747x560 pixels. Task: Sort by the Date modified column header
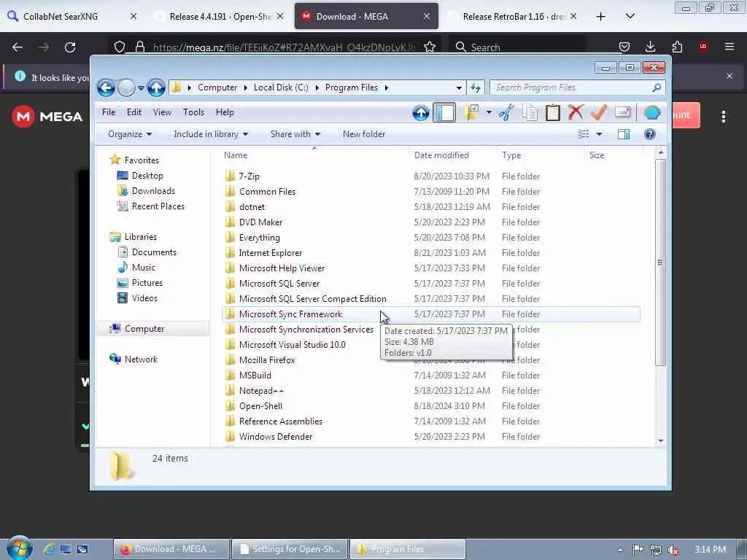point(452,155)
